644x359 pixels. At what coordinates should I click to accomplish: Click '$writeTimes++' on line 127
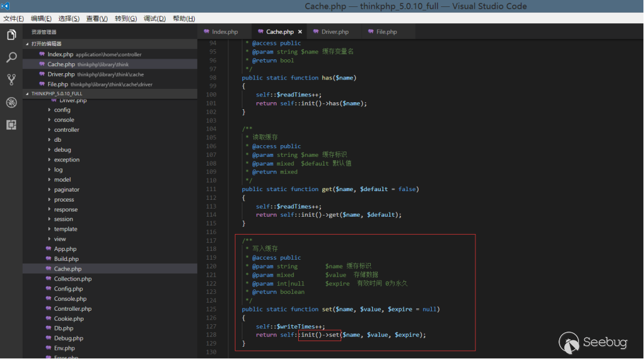(299, 326)
